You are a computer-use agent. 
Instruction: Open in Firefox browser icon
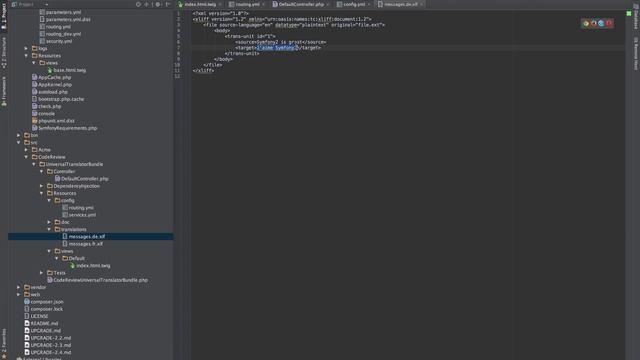(593, 23)
